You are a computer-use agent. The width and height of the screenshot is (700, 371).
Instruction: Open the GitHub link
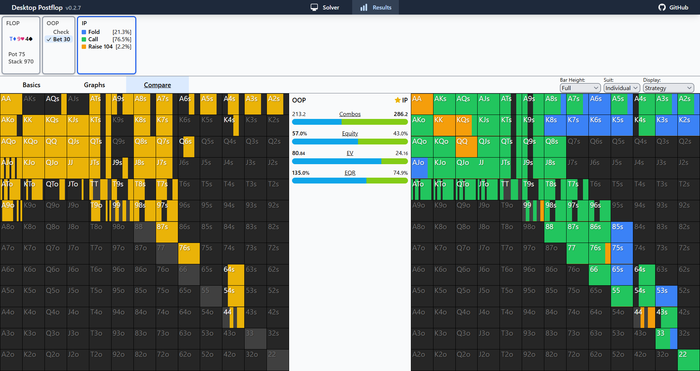coord(673,7)
